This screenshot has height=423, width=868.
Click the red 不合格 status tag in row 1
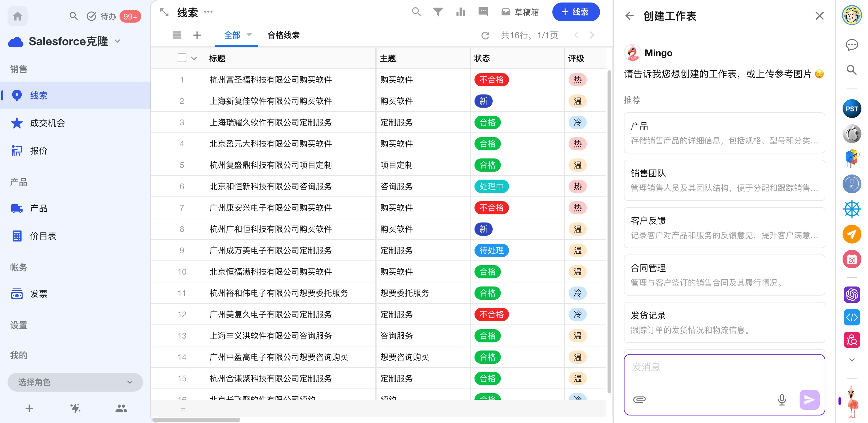(491, 80)
